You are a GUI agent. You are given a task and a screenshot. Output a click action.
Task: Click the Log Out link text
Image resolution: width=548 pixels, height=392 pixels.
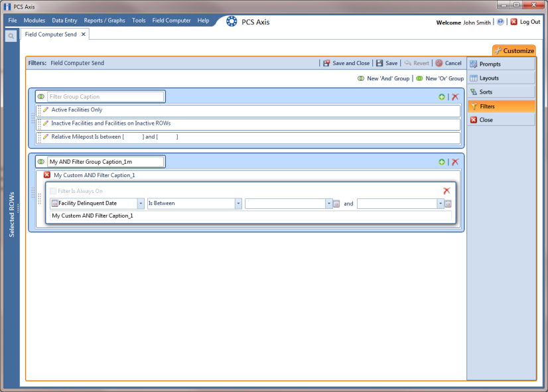(530, 22)
